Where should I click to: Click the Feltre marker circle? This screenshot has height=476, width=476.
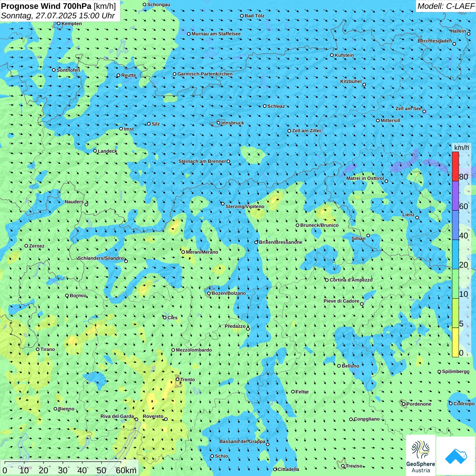pyautogui.click(x=293, y=392)
